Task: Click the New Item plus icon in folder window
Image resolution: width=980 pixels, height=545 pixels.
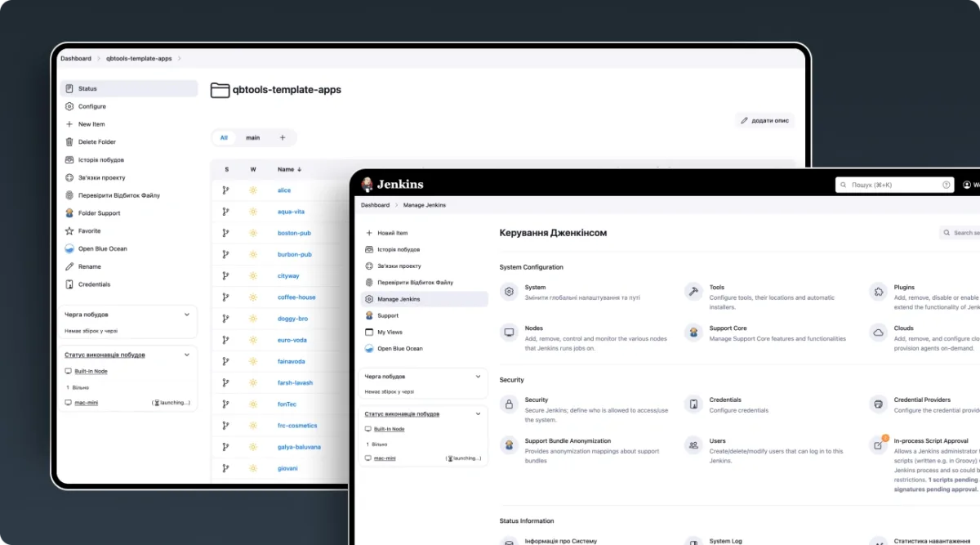Action: click(69, 124)
